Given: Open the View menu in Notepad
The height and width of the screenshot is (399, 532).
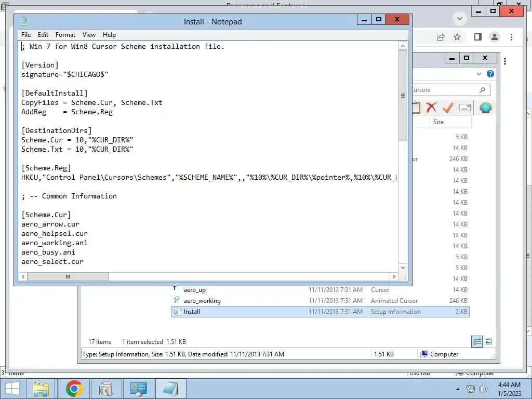Looking at the screenshot, I should [89, 35].
